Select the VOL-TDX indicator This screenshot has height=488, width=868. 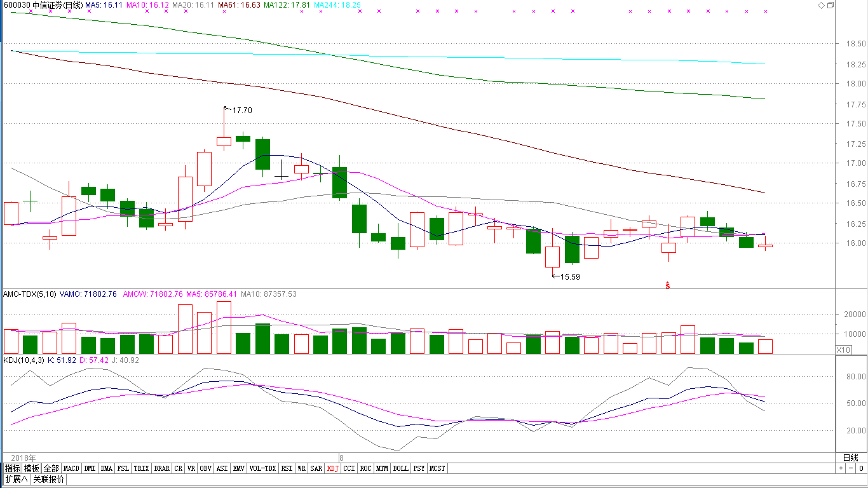[x=262, y=468]
